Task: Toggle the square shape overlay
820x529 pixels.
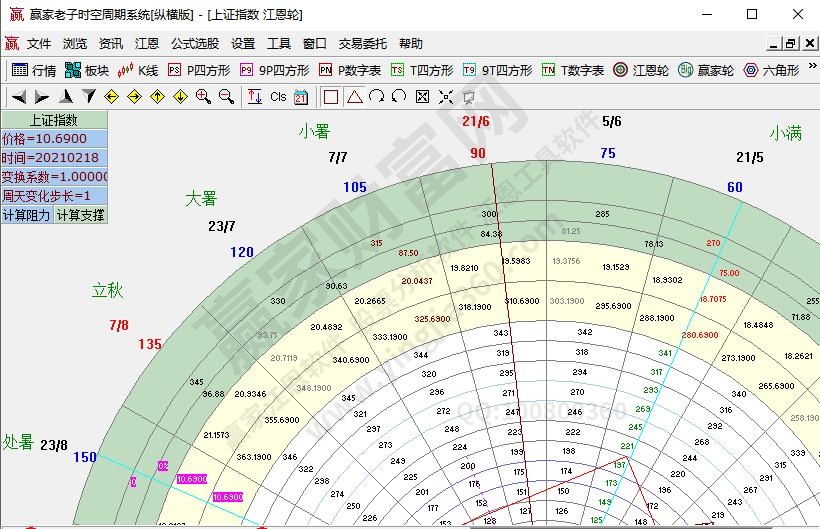Action: tap(331, 97)
